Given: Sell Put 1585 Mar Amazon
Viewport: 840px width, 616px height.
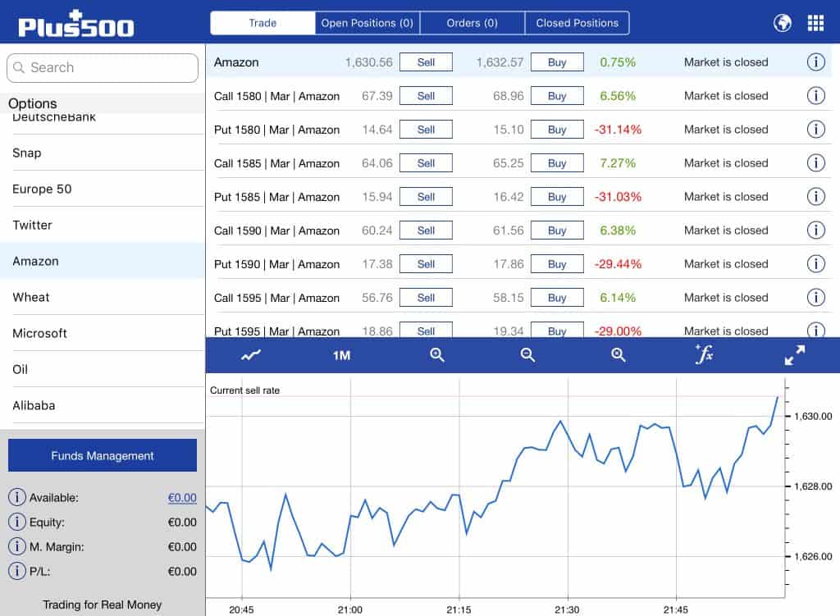Looking at the screenshot, I should [426, 197].
